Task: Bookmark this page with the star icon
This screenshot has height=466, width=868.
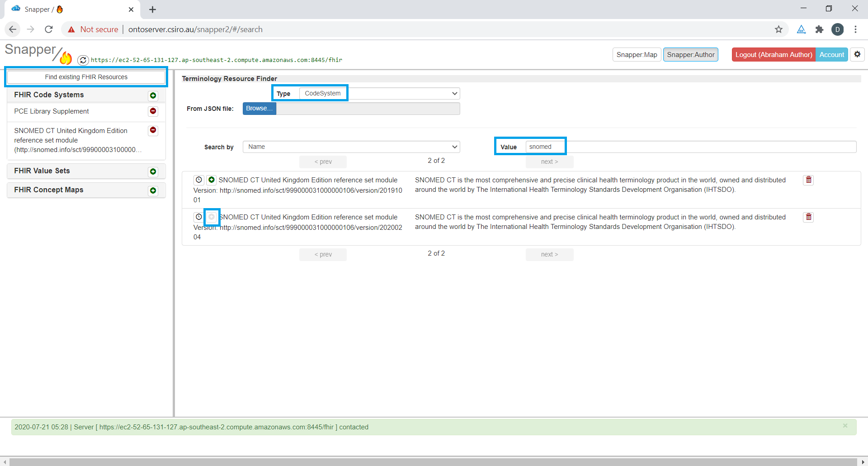Action: [778, 29]
